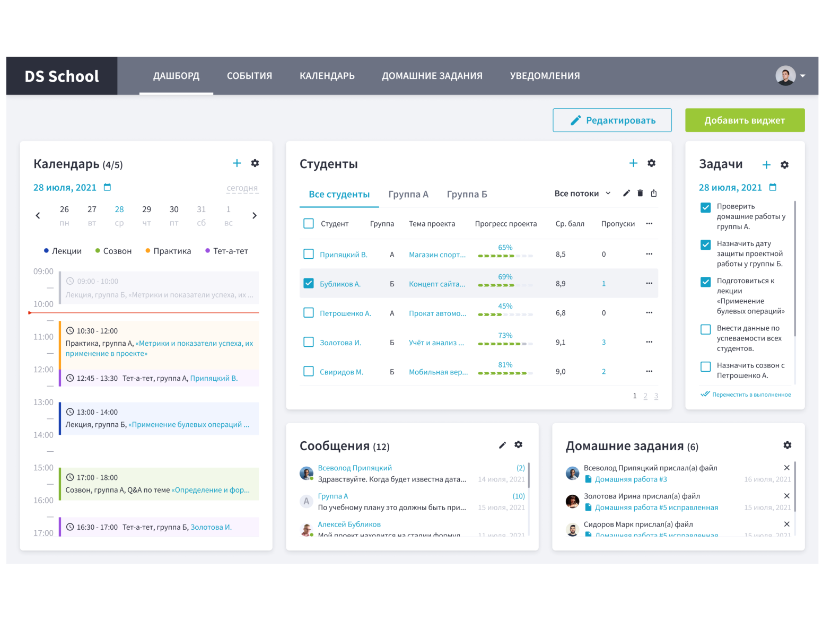Viewport: 840px width, 630px height.
Task: Select student Петрошенко А. checkbox
Action: 309,313
